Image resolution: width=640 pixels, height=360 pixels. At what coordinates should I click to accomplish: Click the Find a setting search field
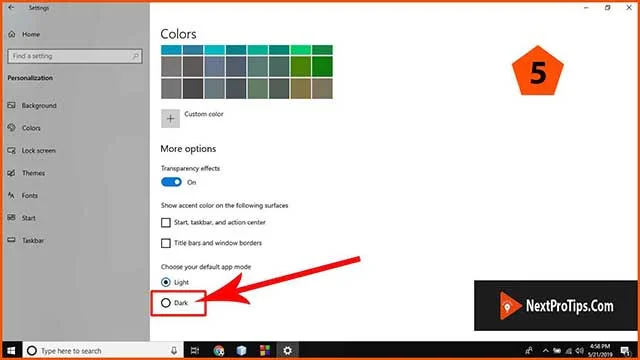coord(75,56)
